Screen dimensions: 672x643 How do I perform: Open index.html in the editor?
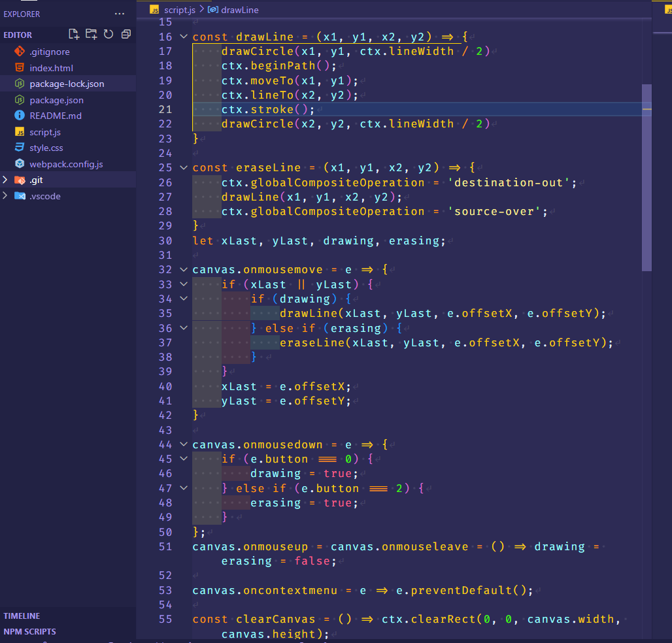click(x=51, y=68)
